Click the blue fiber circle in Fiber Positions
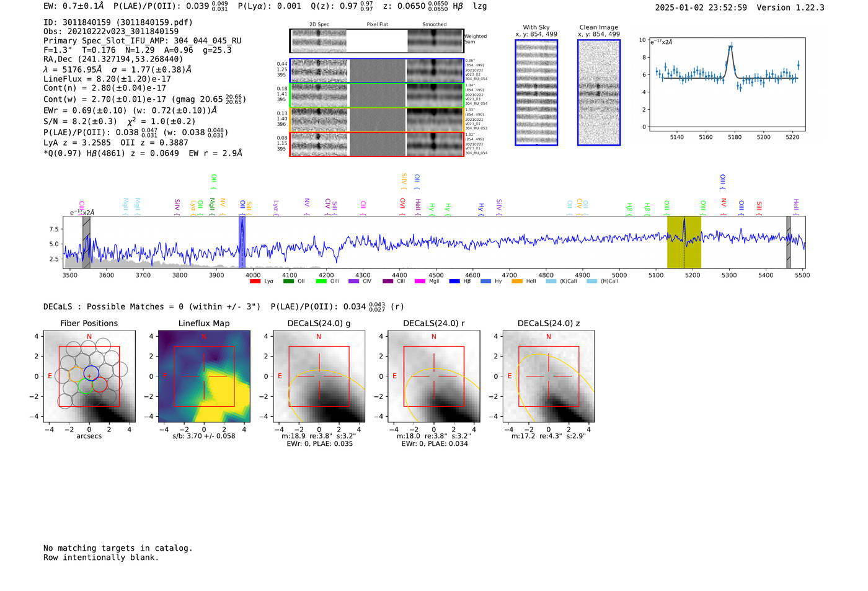The height and width of the screenshot is (591, 868). tap(91, 373)
